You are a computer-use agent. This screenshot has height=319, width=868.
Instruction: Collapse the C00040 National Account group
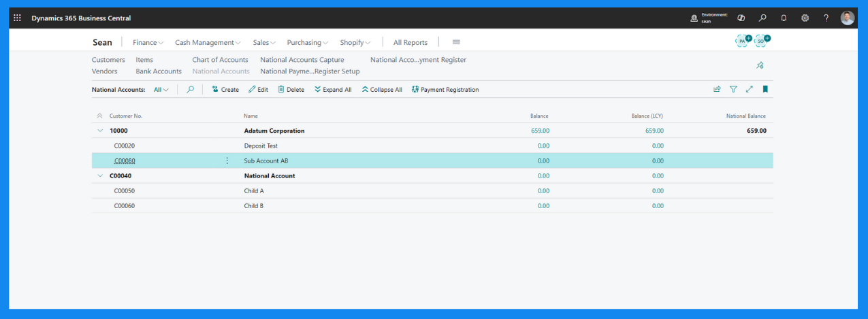pos(100,175)
